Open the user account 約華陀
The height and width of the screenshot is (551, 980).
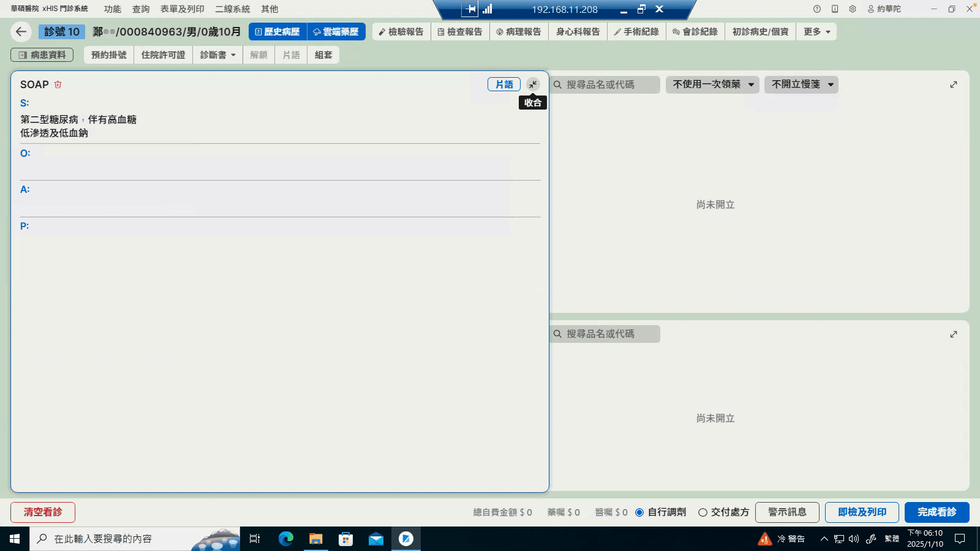[884, 9]
